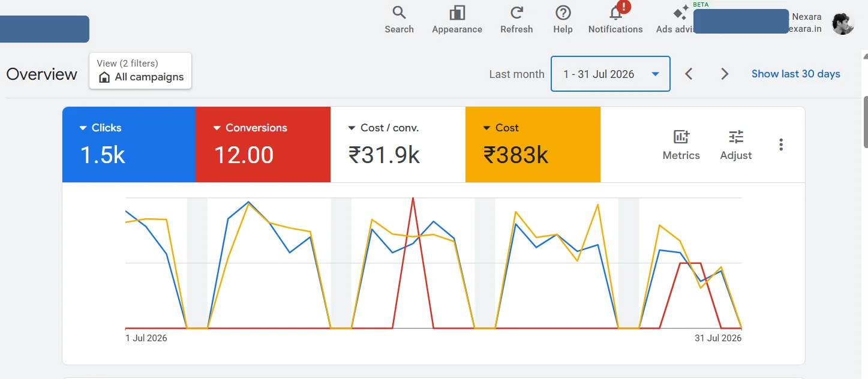Open the 1 - 31 Jul 2026 date dropdown
This screenshot has height=379, width=868.
611,74
